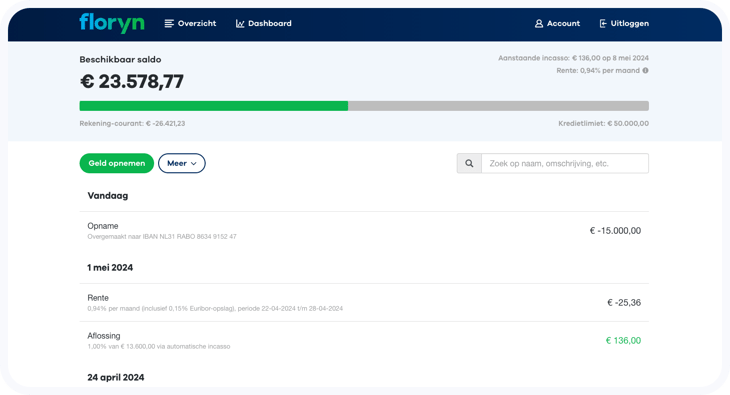Click the Uitloggen exit icon
This screenshot has height=395, width=730.
(x=603, y=23)
